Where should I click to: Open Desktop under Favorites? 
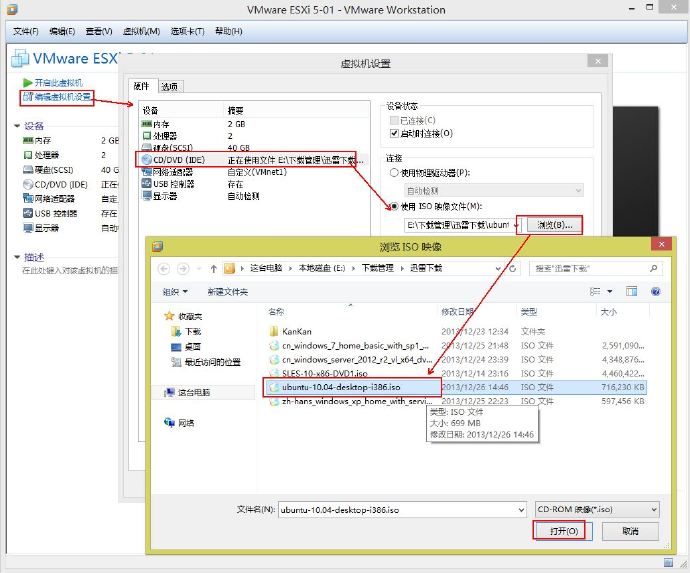pyautogui.click(x=186, y=347)
